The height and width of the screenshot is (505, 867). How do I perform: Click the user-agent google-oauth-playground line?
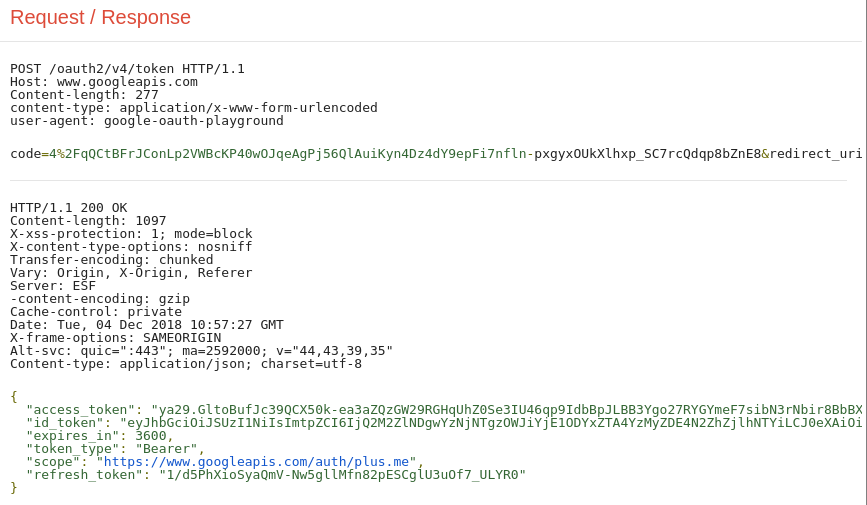[x=147, y=121]
